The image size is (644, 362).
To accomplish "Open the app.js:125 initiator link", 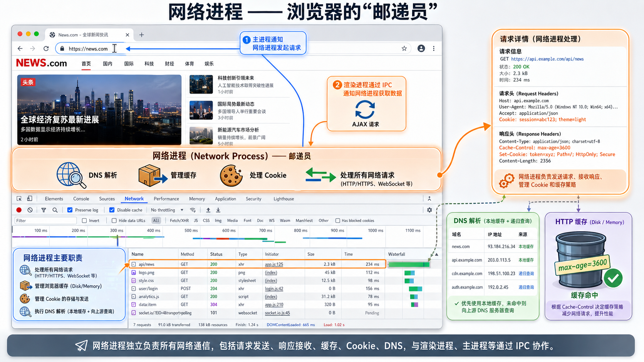I will click(x=274, y=264).
